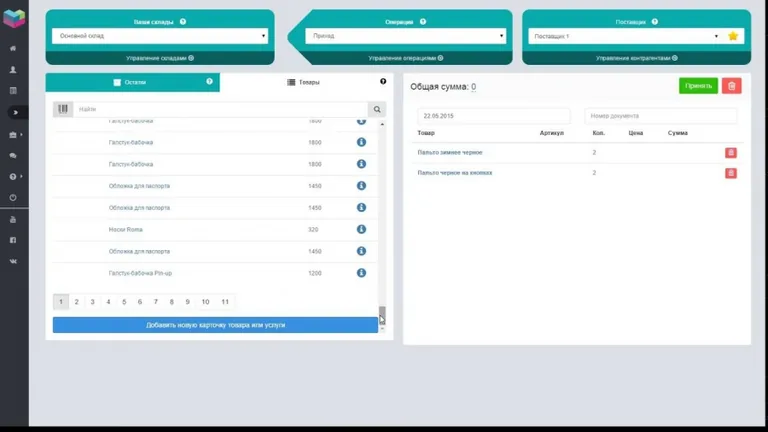Open the Управление складами link
This screenshot has height=432, width=768.
click(x=160, y=58)
